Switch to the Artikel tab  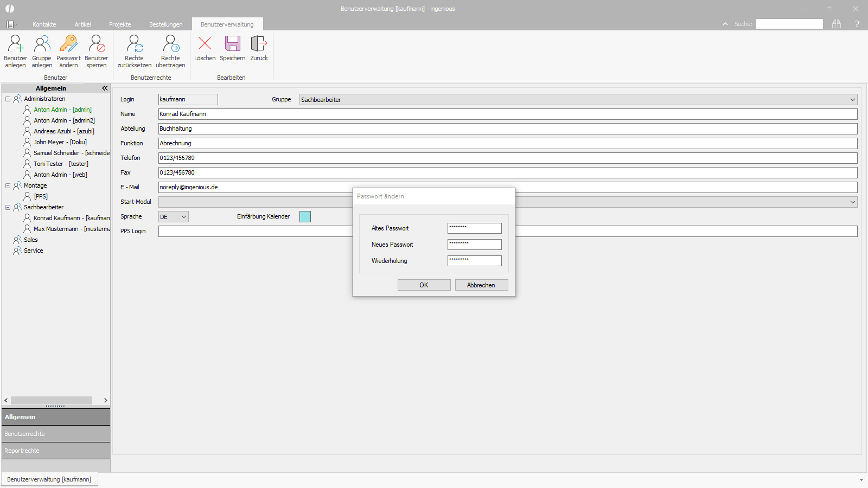[82, 24]
